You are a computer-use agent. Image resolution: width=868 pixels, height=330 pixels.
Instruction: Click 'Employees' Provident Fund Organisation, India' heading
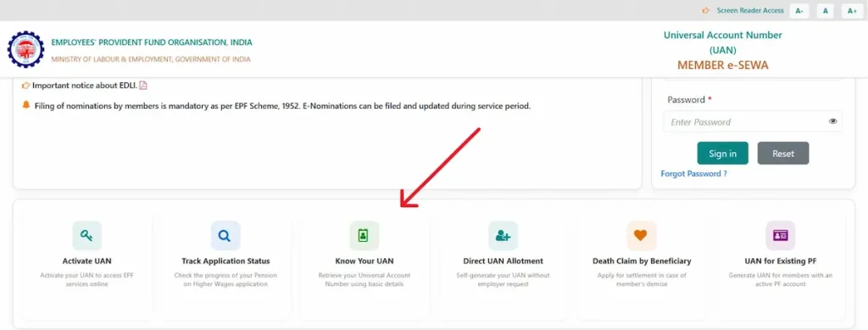click(x=152, y=42)
